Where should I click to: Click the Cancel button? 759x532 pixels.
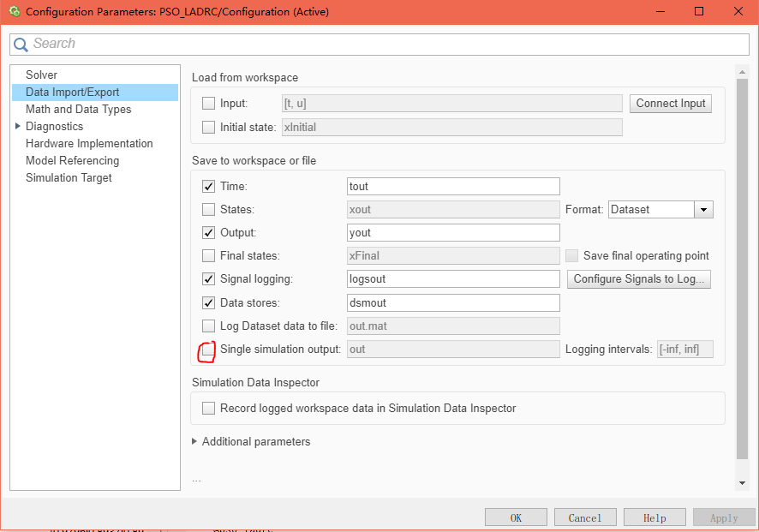585,517
